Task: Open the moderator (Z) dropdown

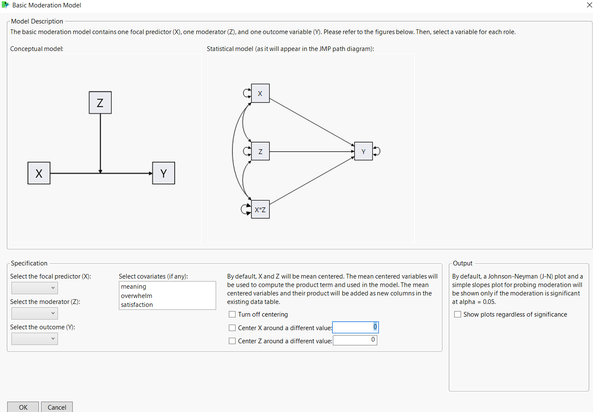Action: coord(34,314)
